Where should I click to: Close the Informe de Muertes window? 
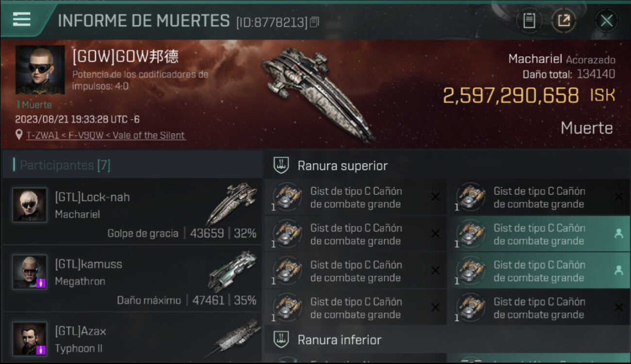click(606, 20)
